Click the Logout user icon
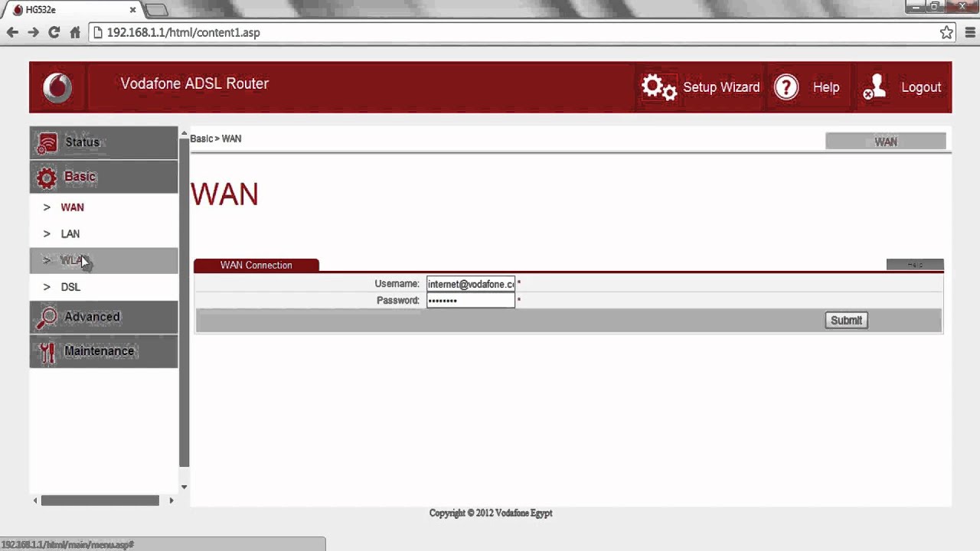 (875, 87)
